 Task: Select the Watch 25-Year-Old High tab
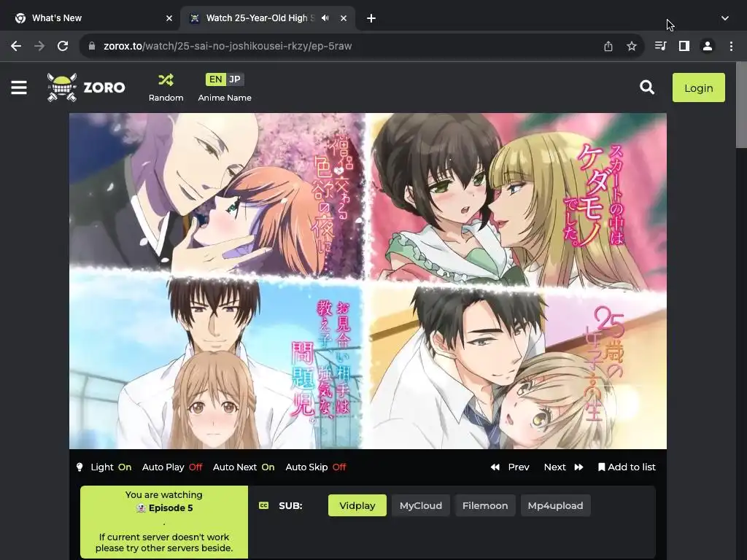coord(268,18)
